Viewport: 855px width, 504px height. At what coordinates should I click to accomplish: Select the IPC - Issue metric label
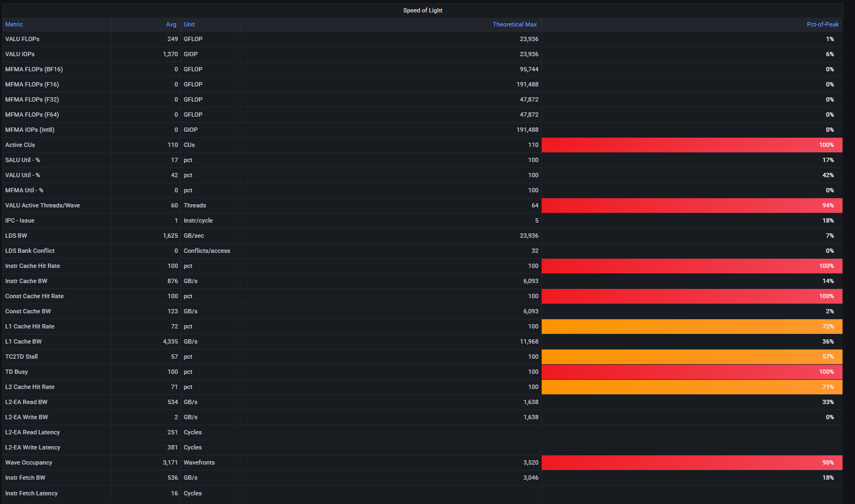[20, 220]
